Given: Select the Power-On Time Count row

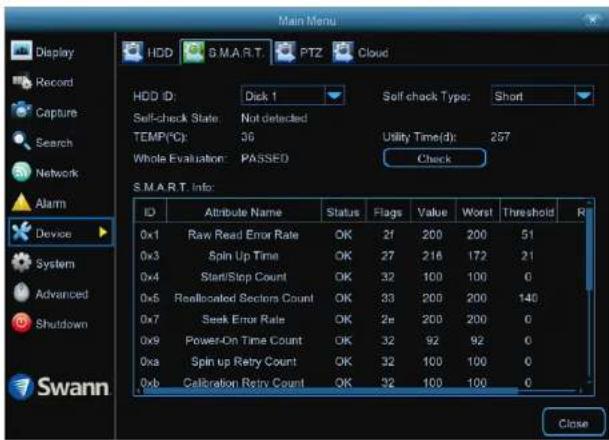Looking at the screenshot, I should coord(360,340).
